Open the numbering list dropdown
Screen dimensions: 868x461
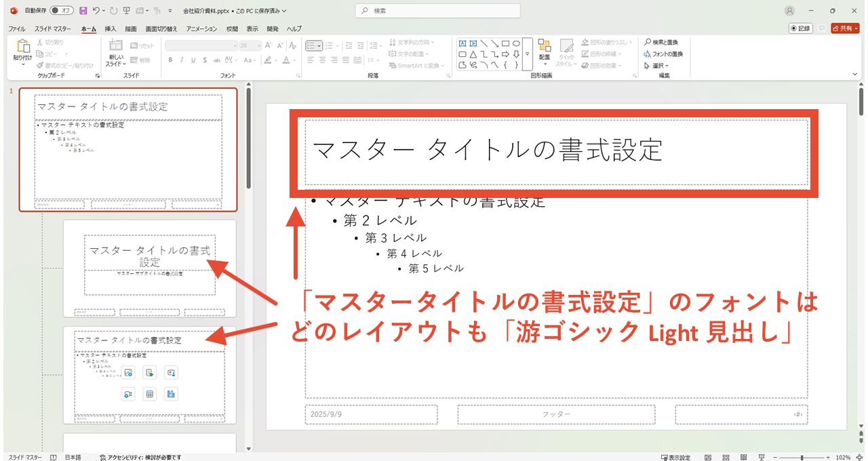338,45
